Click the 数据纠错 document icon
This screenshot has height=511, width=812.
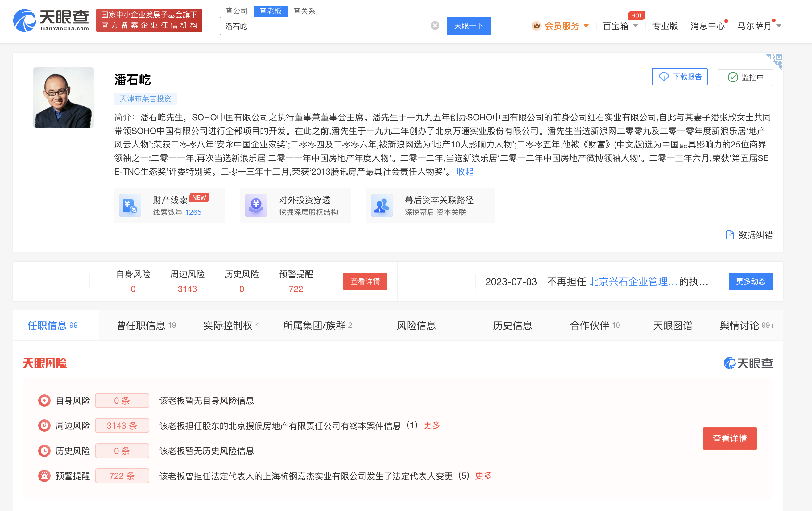[730, 235]
